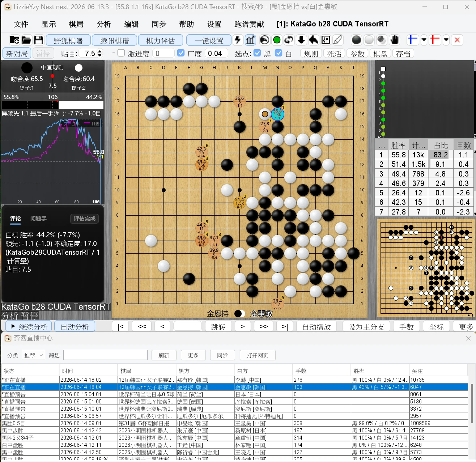Click the blue marker icon
Screen dimensions: 476x462
coord(413,40)
